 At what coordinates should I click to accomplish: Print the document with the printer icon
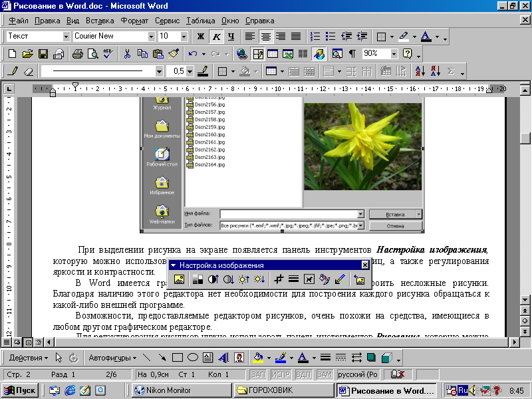click(x=77, y=54)
